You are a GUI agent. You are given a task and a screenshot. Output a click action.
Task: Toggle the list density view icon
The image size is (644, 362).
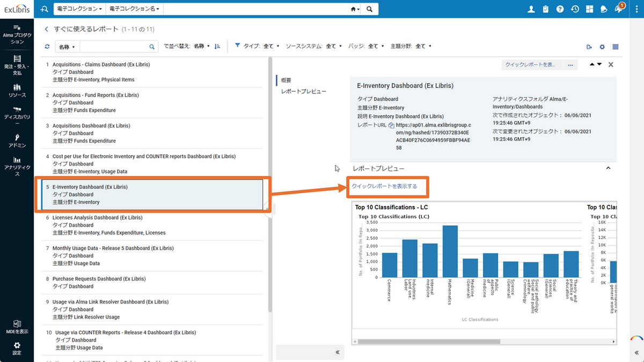[x=616, y=47]
